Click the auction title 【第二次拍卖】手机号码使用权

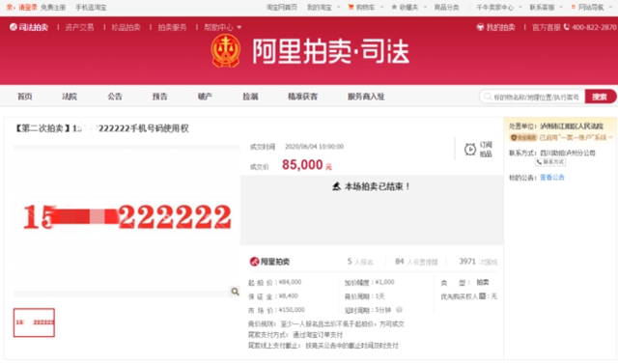[x=102, y=128]
